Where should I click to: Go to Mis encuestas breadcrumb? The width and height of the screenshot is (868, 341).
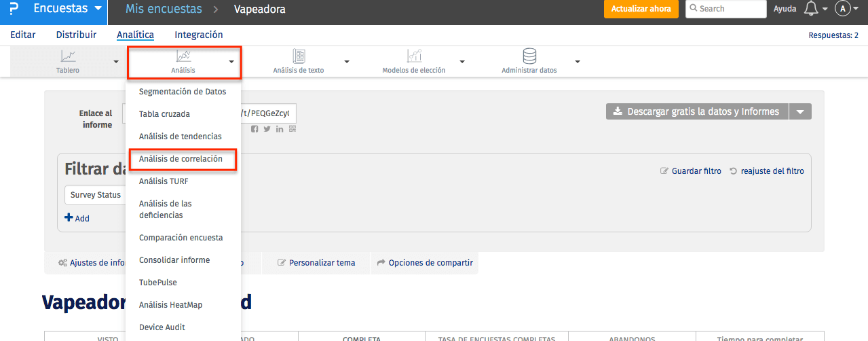coord(164,9)
